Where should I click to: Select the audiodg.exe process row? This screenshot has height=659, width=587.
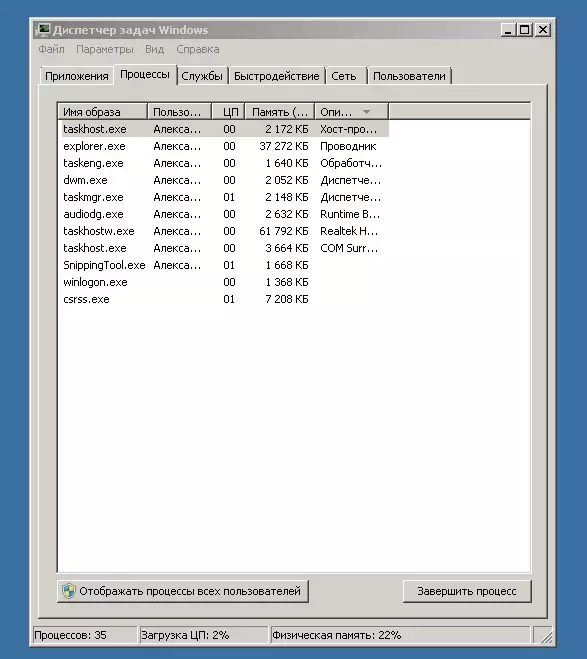click(x=225, y=214)
